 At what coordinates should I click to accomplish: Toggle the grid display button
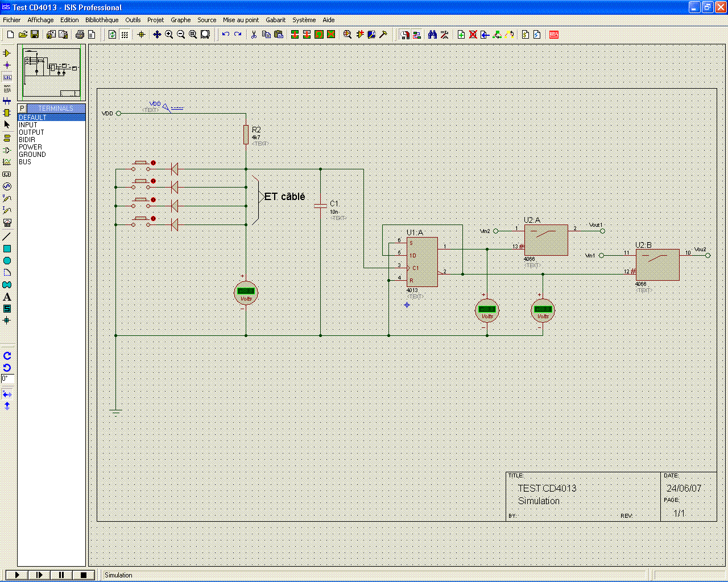(x=125, y=35)
